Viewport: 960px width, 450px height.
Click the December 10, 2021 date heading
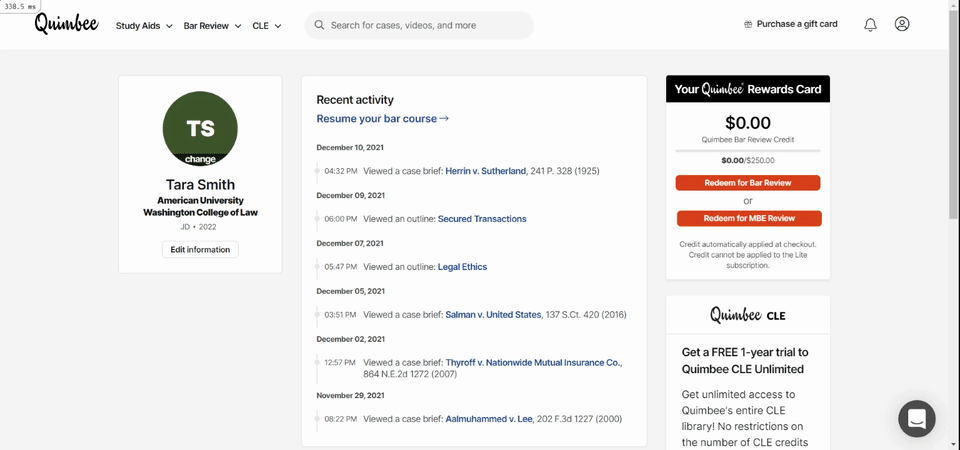point(350,148)
